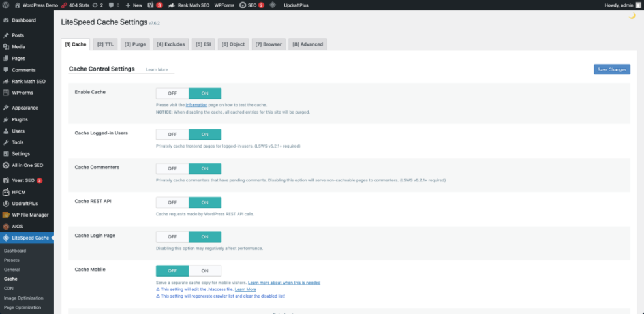Open Rank Math SEO admin bar item
The height and width of the screenshot is (314, 644).
[x=189, y=5]
